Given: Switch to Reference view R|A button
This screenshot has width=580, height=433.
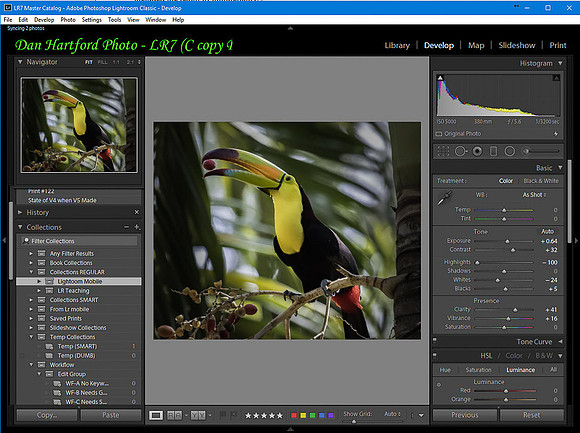Looking at the screenshot, I should [x=175, y=415].
